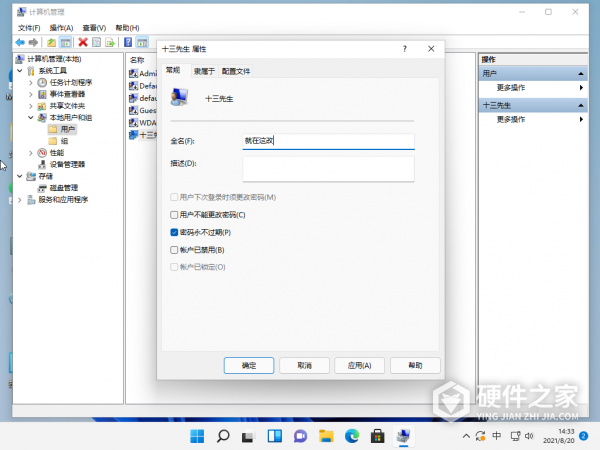Click the 取消 button
600x450 pixels.
point(304,365)
